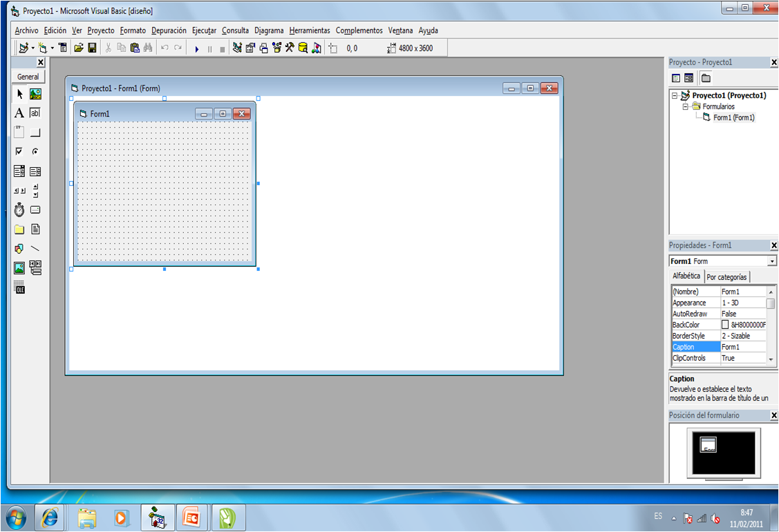
Task: Select the TextBox control tool
Action: [x=36, y=112]
